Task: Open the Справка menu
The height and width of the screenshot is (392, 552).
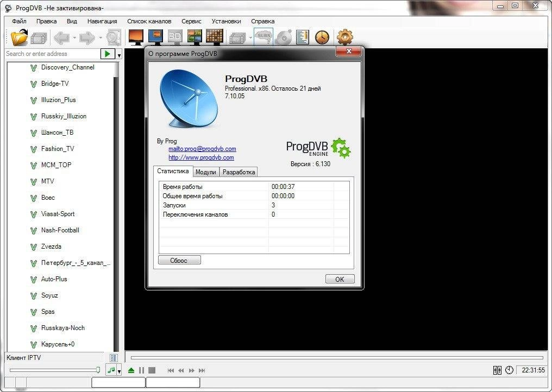Action: coord(262,21)
